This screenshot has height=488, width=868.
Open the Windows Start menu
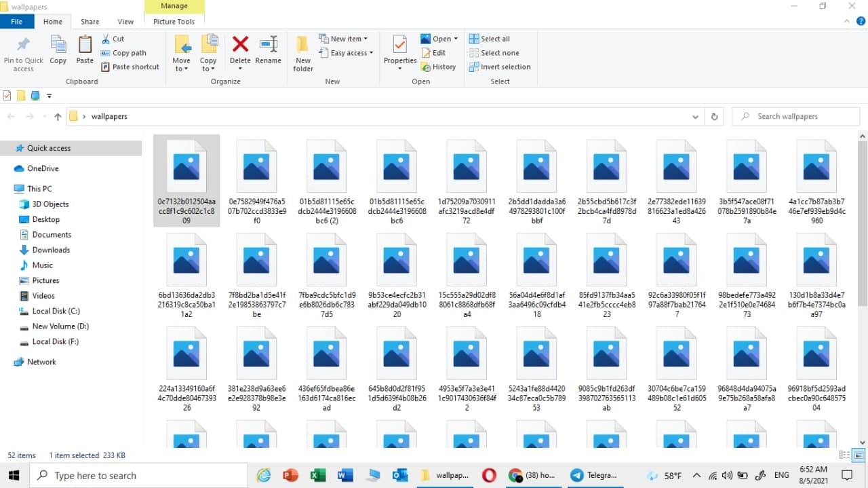tap(14, 476)
